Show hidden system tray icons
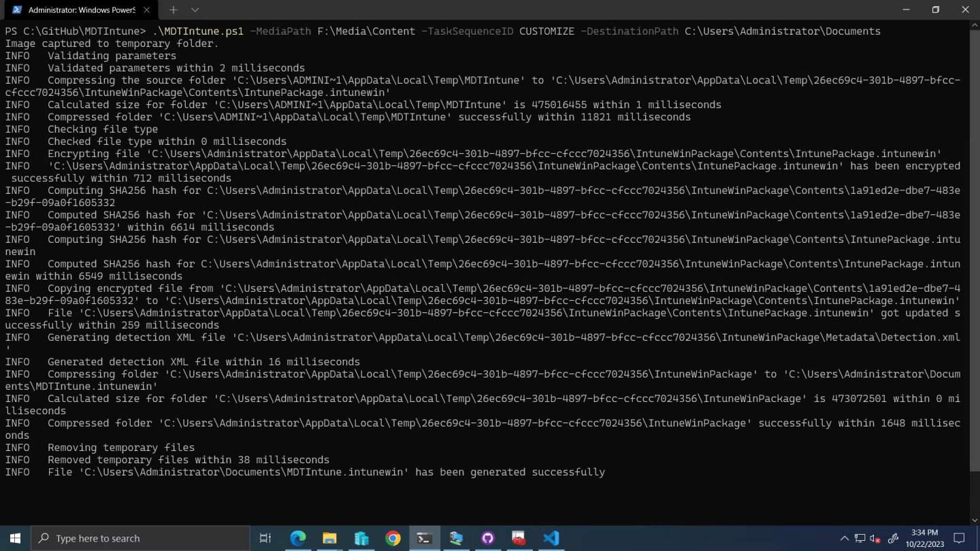The image size is (980, 551). [x=845, y=538]
